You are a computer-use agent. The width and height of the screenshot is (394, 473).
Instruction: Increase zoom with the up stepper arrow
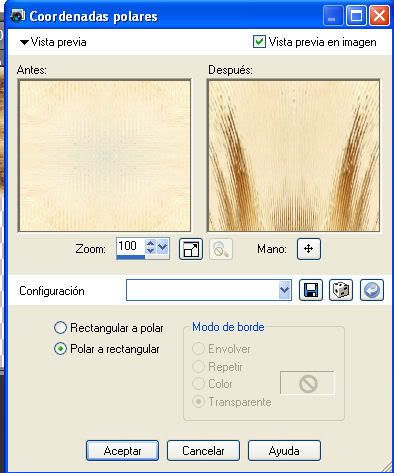[150, 243]
